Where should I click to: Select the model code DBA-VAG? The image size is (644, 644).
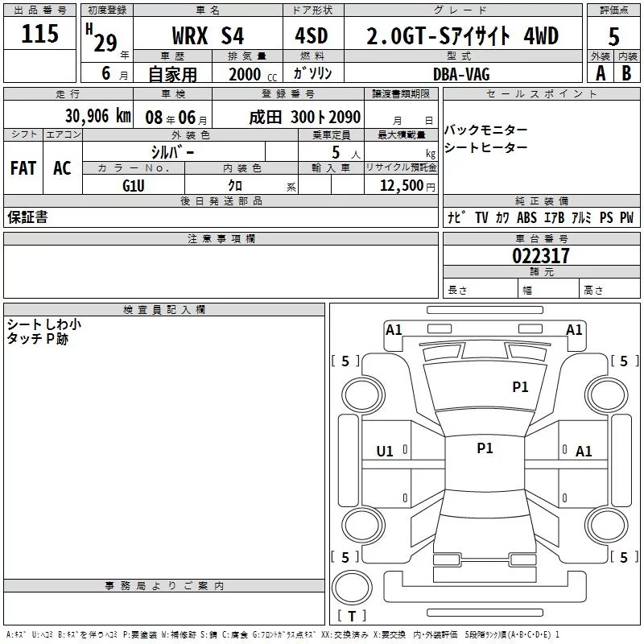pyautogui.click(x=461, y=74)
